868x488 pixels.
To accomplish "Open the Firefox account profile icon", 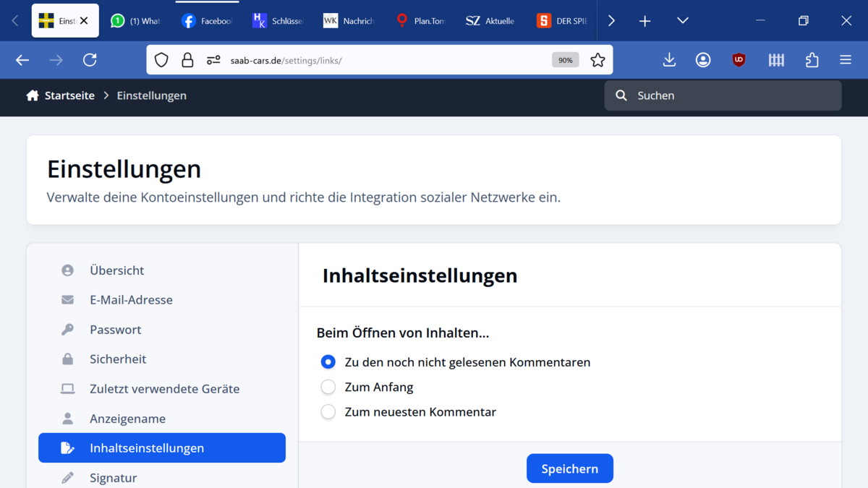I will point(703,60).
